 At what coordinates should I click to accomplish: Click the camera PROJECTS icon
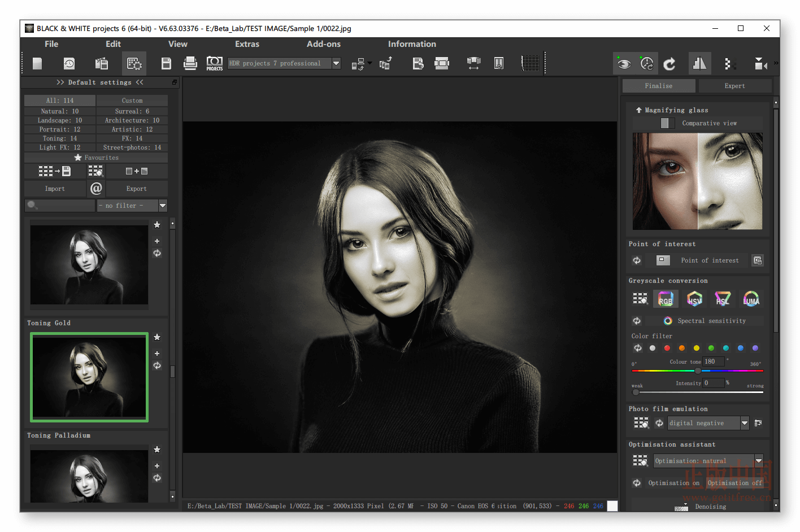click(215, 63)
